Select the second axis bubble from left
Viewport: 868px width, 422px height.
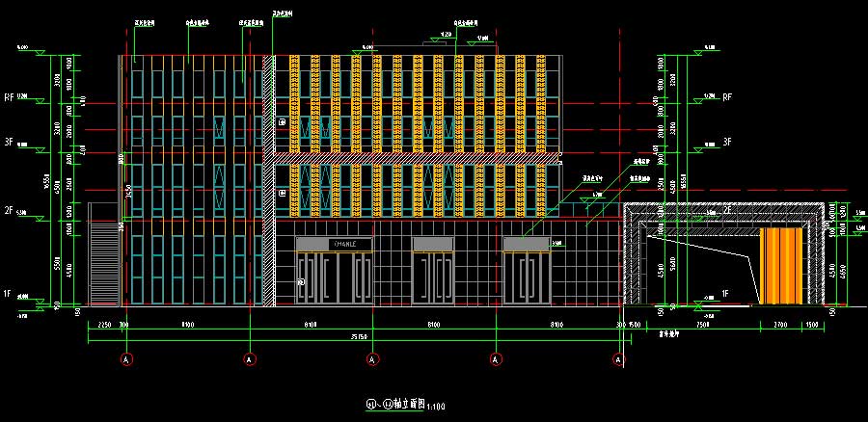(250, 359)
